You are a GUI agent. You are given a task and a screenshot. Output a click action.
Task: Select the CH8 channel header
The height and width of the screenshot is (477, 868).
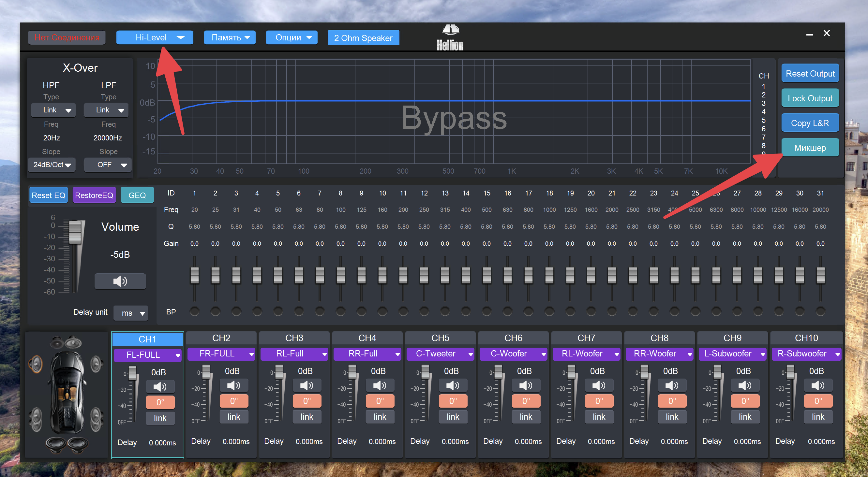[659, 338]
